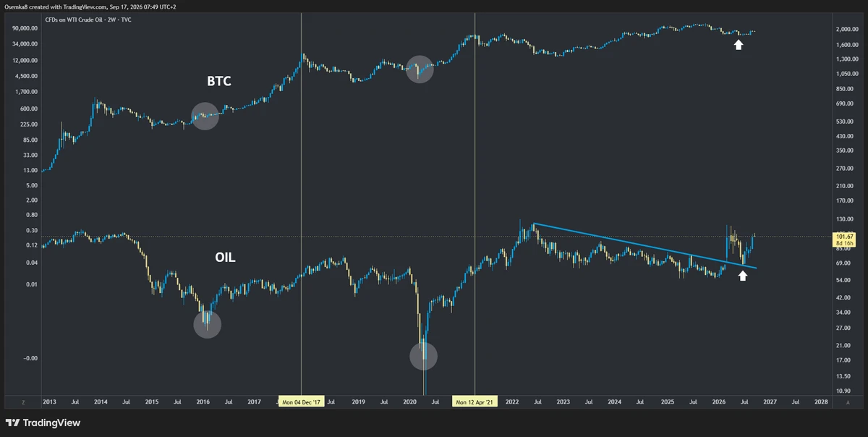
Task: Select the vertical line at Apr 2021
Action: (x=475, y=203)
